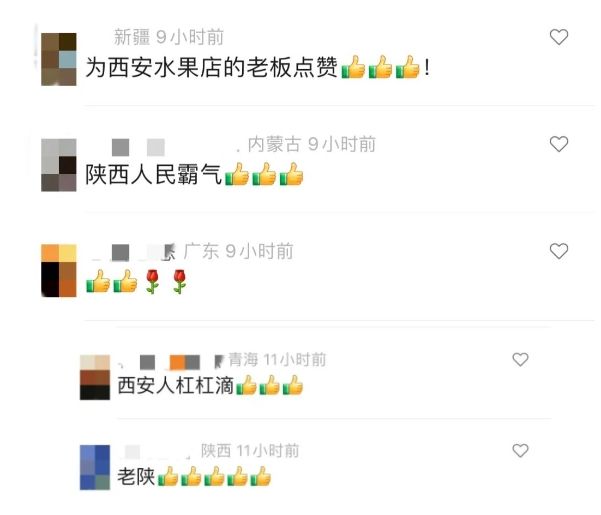Like the 内蒙古 comment with heart icon
Viewport: 601px width, 515px height.
click(x=559, y=144)
